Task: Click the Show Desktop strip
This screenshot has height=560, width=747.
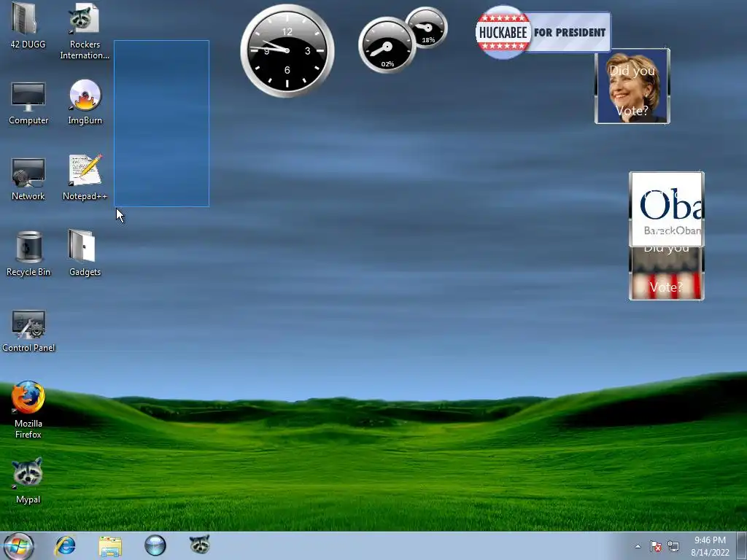Action: [x=742, y=545]
